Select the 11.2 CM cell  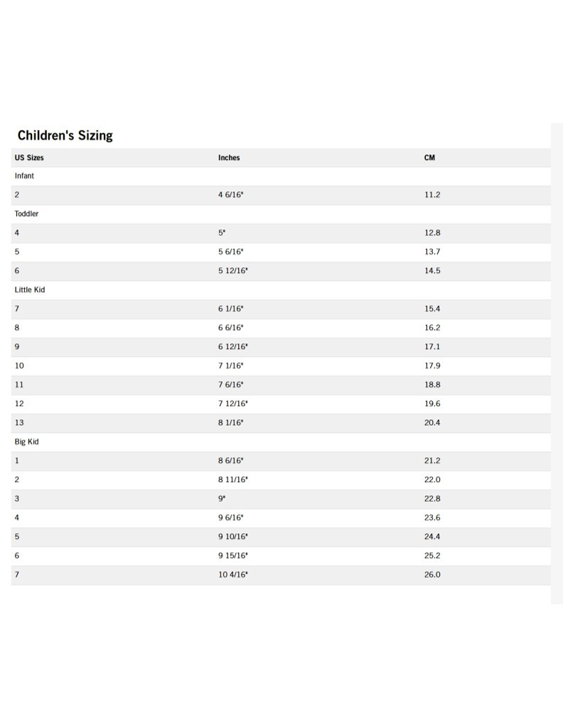click(432, 195)
